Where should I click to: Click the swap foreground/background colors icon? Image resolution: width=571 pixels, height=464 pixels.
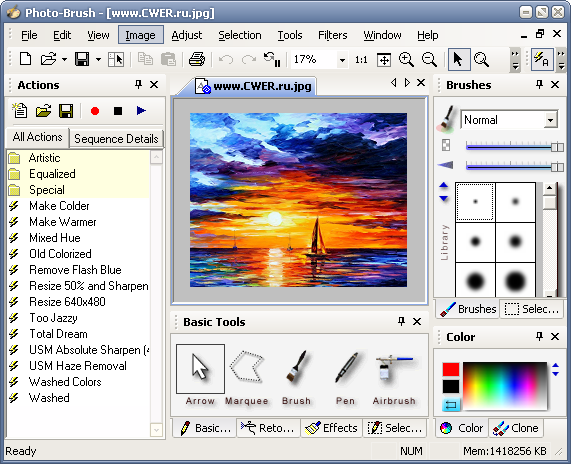click(451, 405)
